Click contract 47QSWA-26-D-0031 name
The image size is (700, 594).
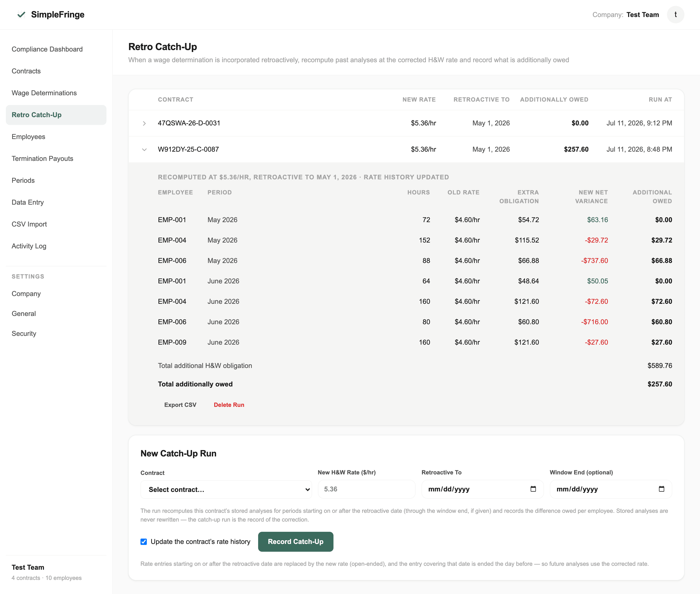click(189, 123)
